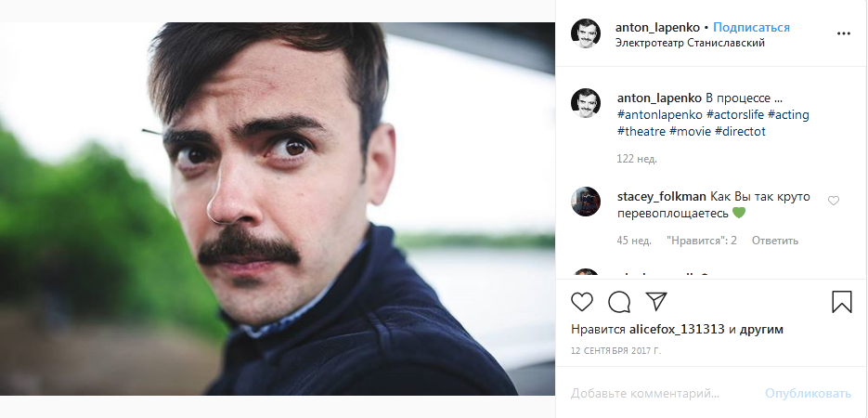This screenshot has height=418, width=868.
Task: Open the #actorslife hashtag
Action: click(737, 114)
